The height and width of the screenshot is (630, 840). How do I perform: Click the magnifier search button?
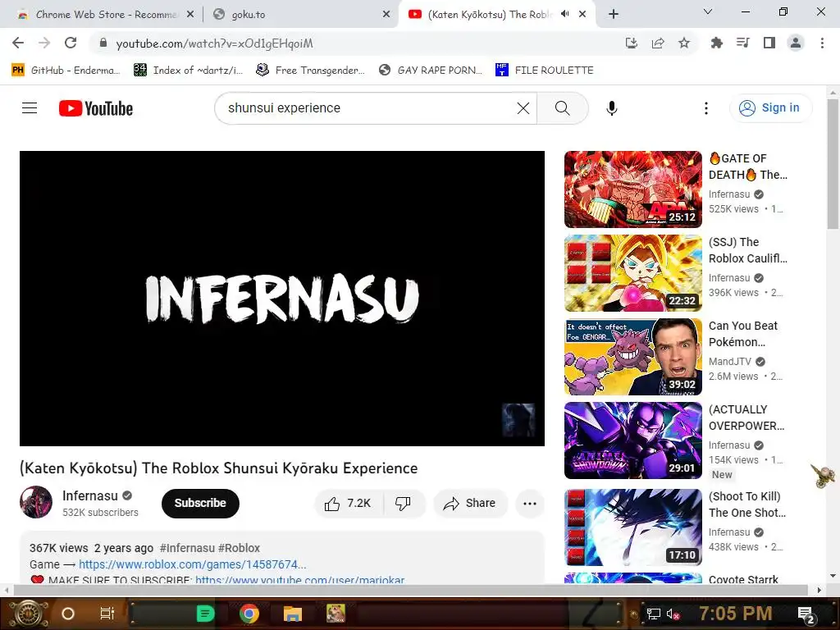(x=562, y=108)
